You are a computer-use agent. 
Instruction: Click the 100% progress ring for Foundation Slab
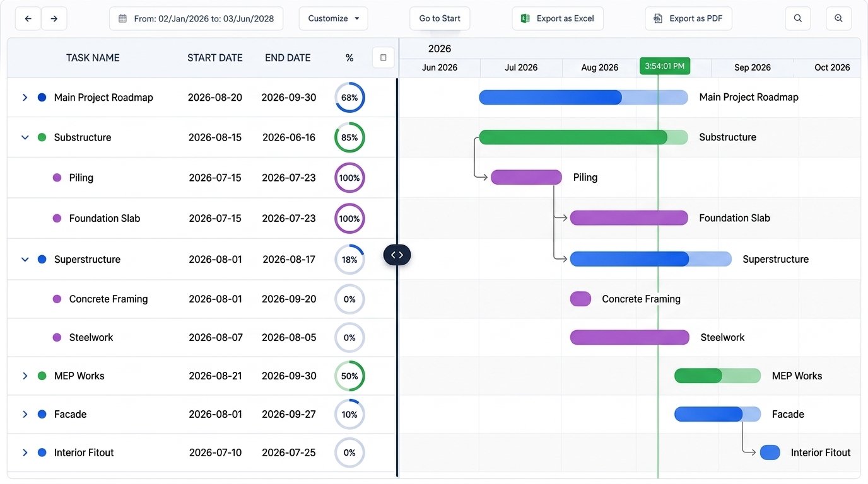point(349,219)
